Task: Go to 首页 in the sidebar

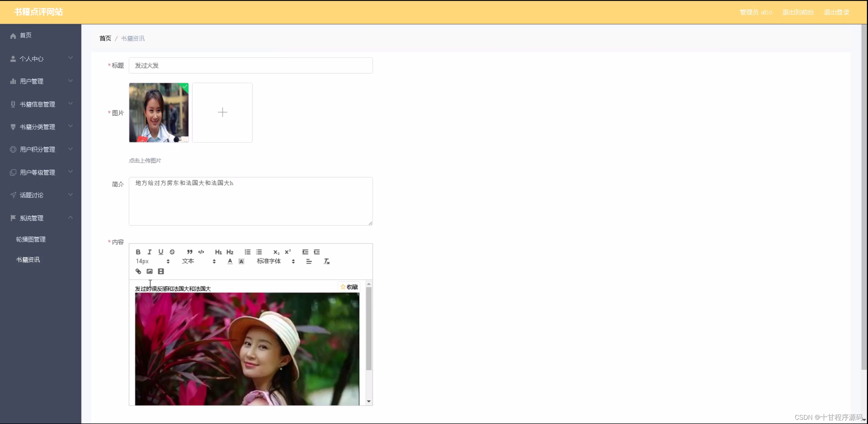Action: tap(26, 35)
